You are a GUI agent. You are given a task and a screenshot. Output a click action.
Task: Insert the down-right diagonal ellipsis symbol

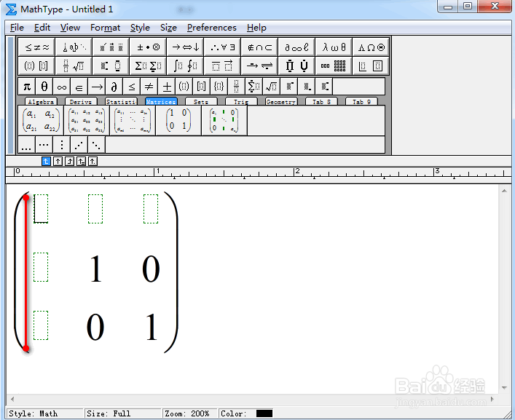(x=96, y=145)
